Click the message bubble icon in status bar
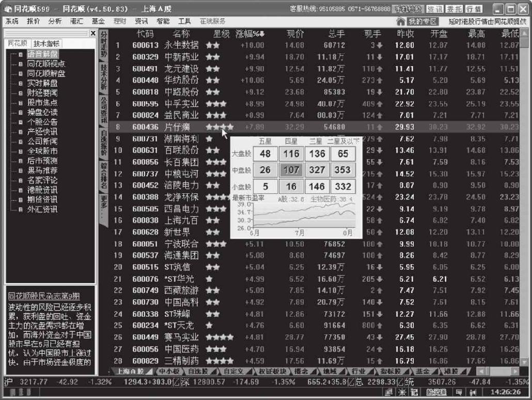Image resolution: width=532 pixels, height=400 pixels. point(459,392)
